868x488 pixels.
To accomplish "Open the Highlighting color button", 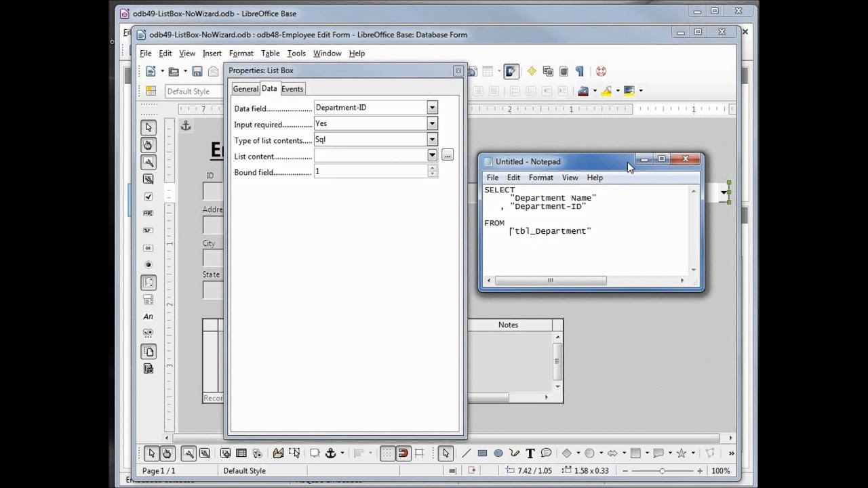I will click(606, 91).
